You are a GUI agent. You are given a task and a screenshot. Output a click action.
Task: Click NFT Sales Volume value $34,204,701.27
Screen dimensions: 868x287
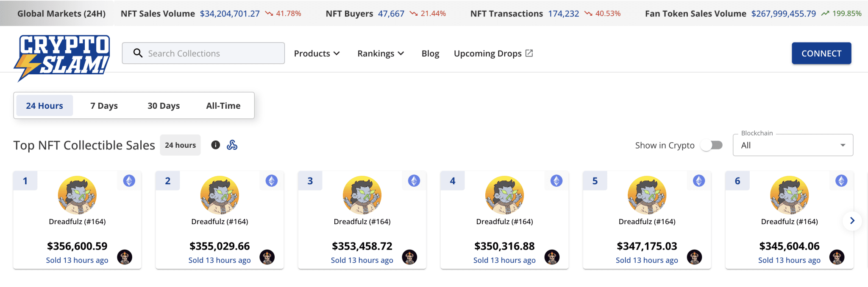click(230, 14)
